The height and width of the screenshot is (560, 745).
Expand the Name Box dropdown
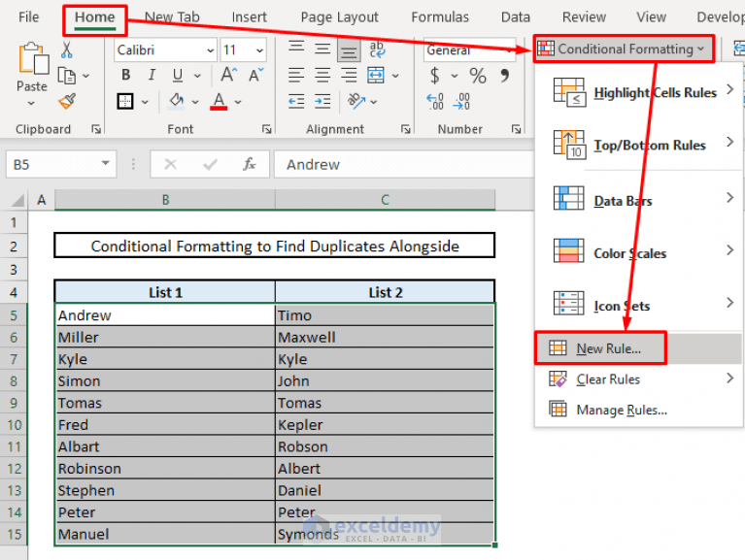106,163
